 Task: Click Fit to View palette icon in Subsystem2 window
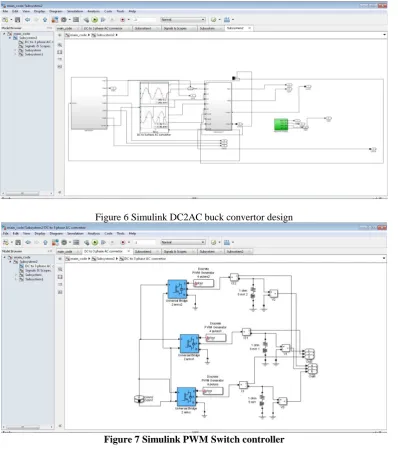60,52
